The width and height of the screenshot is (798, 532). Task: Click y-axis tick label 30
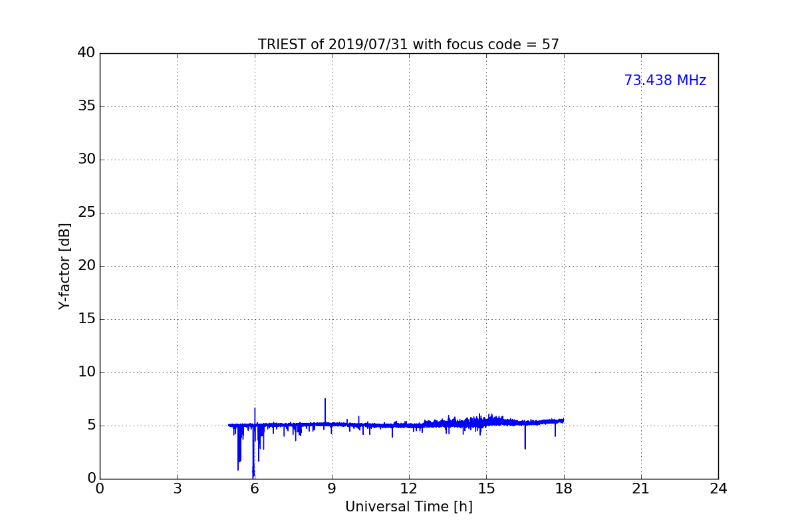(86, 160)
